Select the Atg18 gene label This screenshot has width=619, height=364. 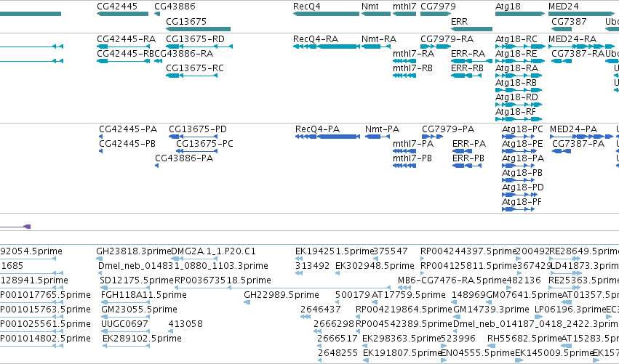click(508, 7)
